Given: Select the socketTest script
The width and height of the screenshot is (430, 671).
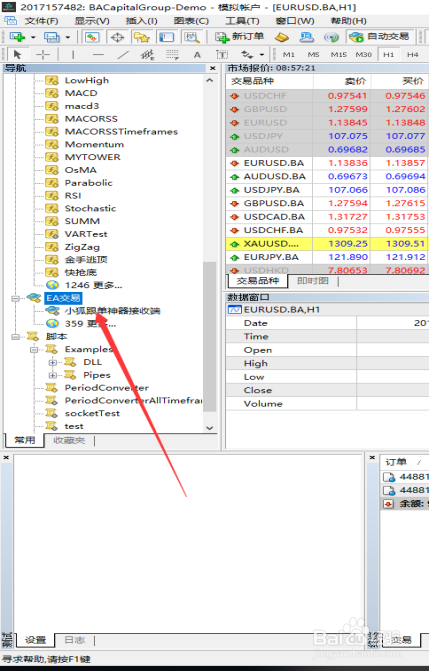Looking at the screenshot, I should coord(92,413).
